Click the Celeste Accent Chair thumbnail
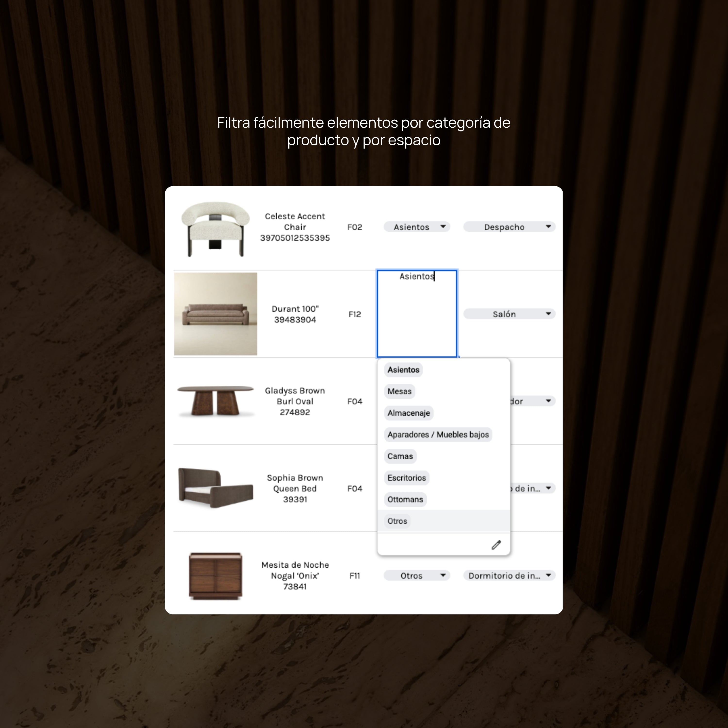 [x=215, y=229]
